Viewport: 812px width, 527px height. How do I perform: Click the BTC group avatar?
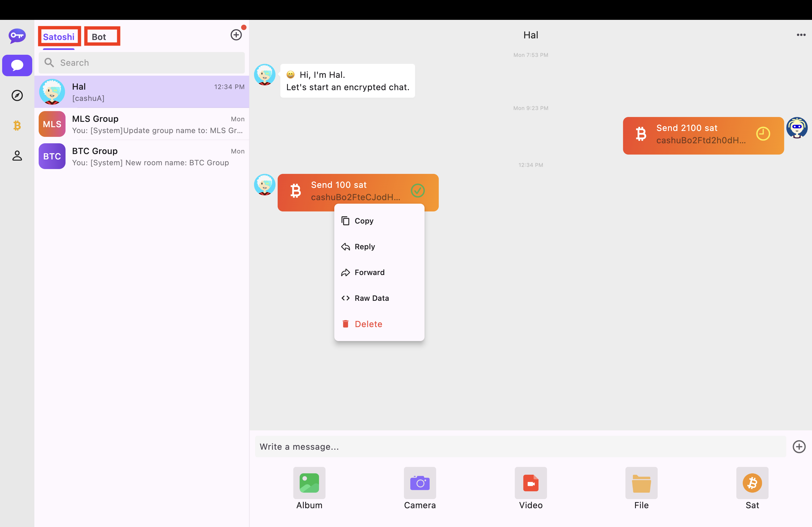click(x=52, y=156)
